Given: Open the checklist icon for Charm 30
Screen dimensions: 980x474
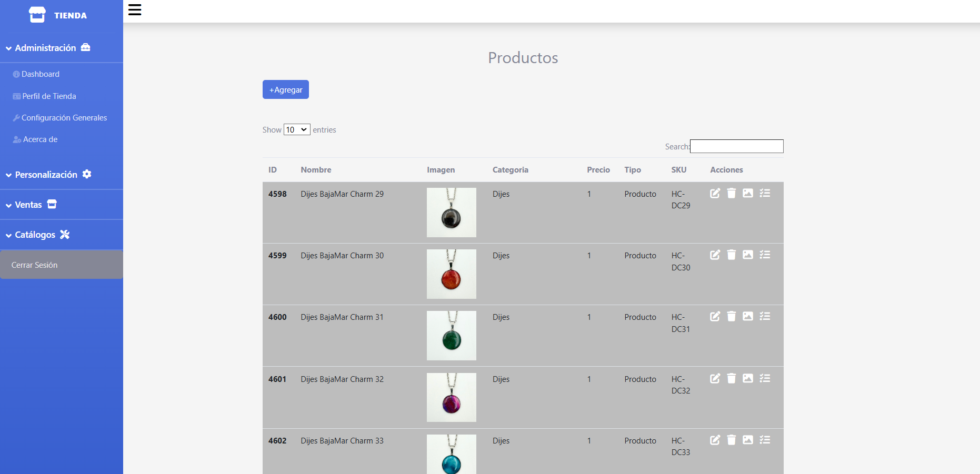Looking at the screenshot, I should [x=765, y=255].
